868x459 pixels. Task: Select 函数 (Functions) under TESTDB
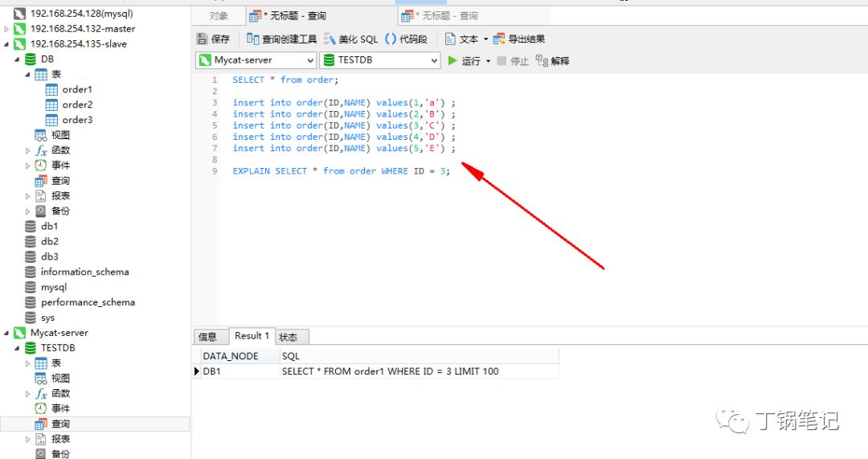click(60, 393)
